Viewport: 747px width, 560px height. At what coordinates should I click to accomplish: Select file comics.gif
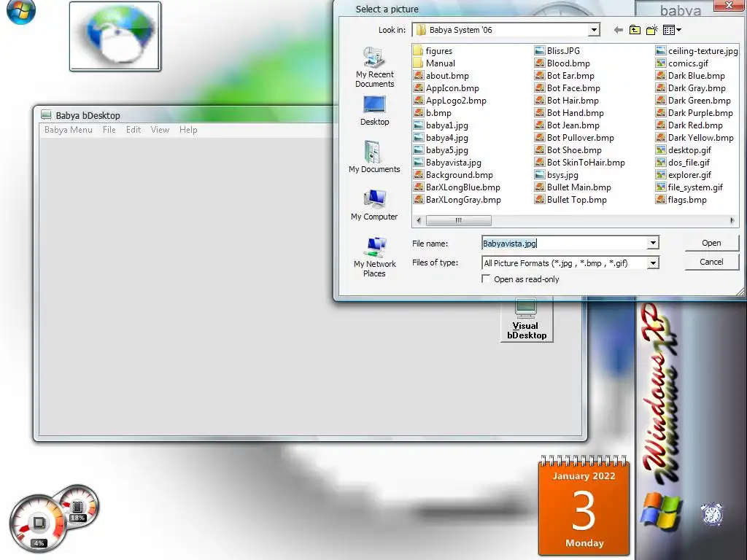coord(682,63)
